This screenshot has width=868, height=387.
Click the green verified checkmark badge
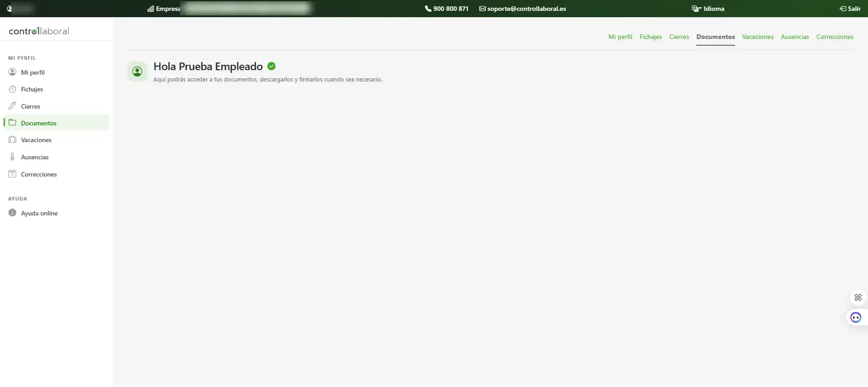271,66
